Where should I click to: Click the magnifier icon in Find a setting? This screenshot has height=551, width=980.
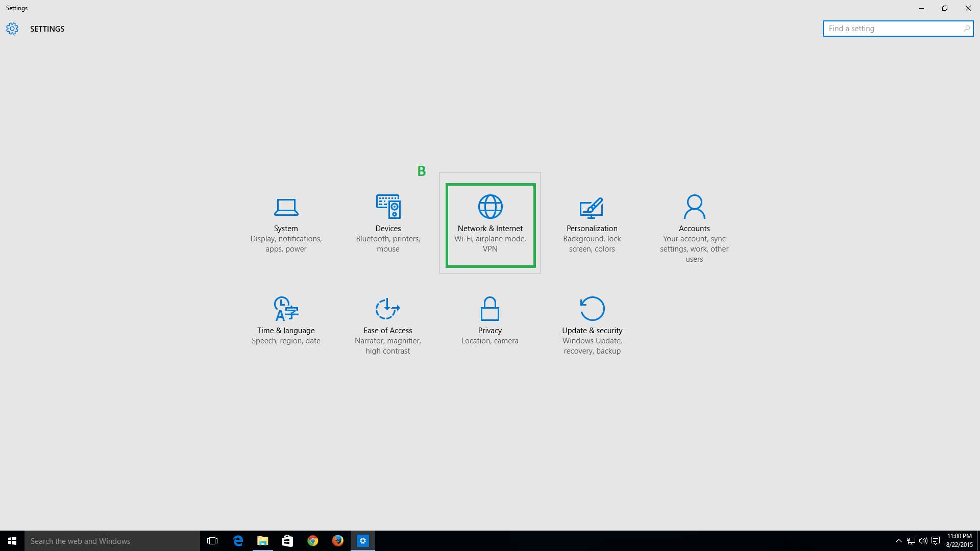coord(966,29)
